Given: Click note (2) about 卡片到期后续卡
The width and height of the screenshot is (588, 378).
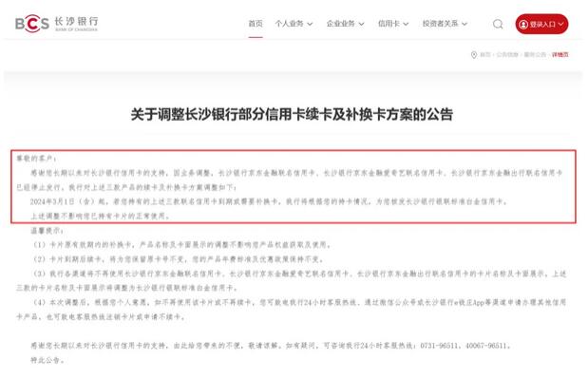Looking at the screenshot, I should coord(179,259).
